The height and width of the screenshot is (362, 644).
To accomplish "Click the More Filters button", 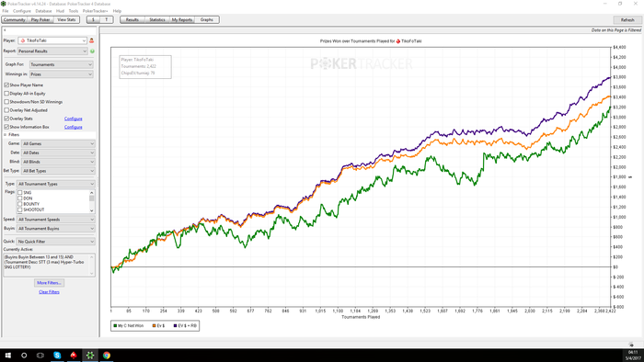I will click(50, 283).
